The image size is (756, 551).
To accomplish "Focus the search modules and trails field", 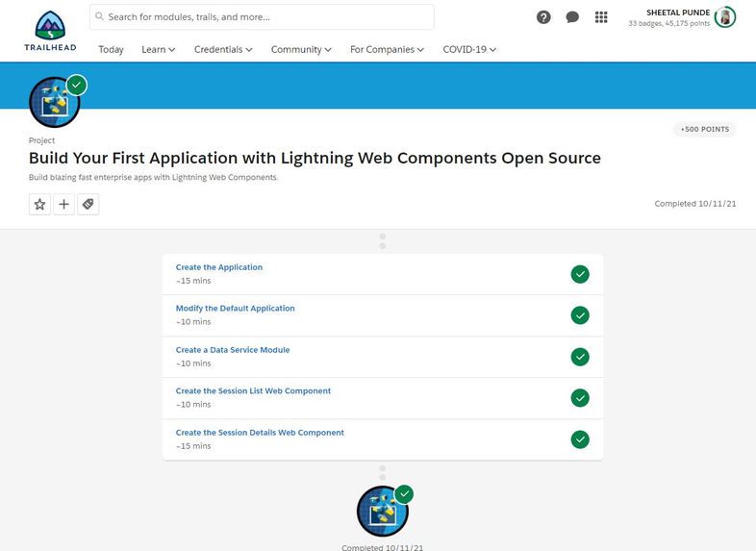I will click(262, 17).
